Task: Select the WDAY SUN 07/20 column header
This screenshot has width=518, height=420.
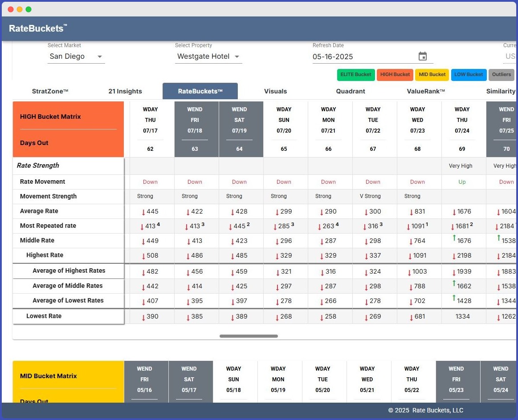Action: (x=286, y=129)
